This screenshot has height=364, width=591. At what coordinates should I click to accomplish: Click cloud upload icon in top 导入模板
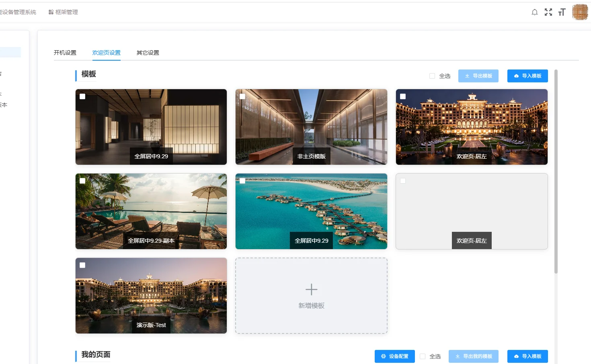(516, 76)
